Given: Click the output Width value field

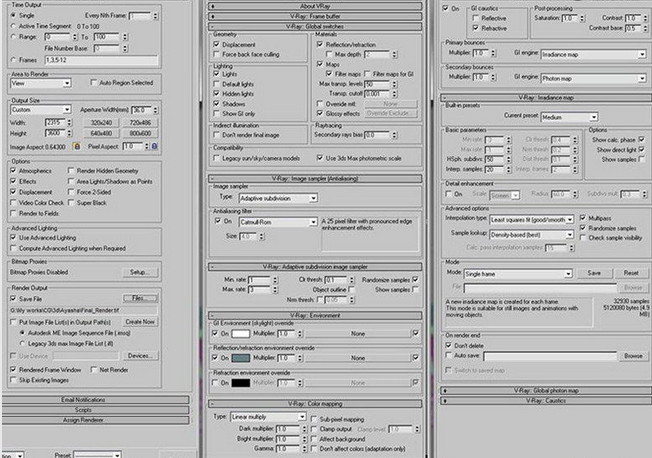Looking at the screenshot, I should [x=55, y=122].
